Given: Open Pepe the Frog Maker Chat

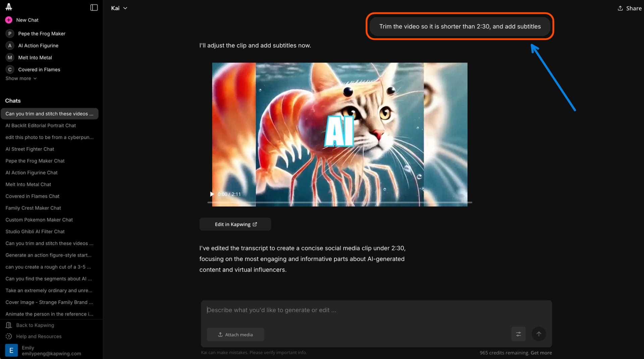Looking at the screenshot, I should pos(35,161).
